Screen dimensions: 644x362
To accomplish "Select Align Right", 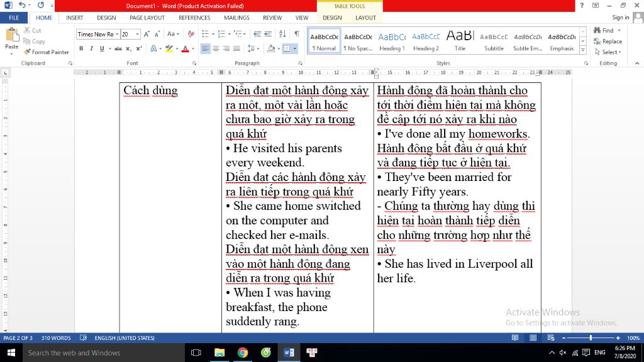I will click(x=226, y=48).
